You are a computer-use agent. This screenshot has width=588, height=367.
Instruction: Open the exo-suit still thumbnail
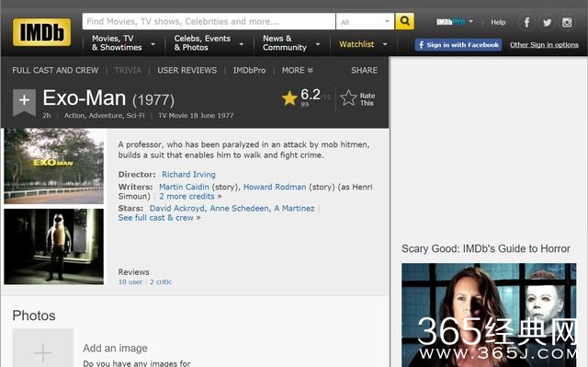tap(53, 247)
